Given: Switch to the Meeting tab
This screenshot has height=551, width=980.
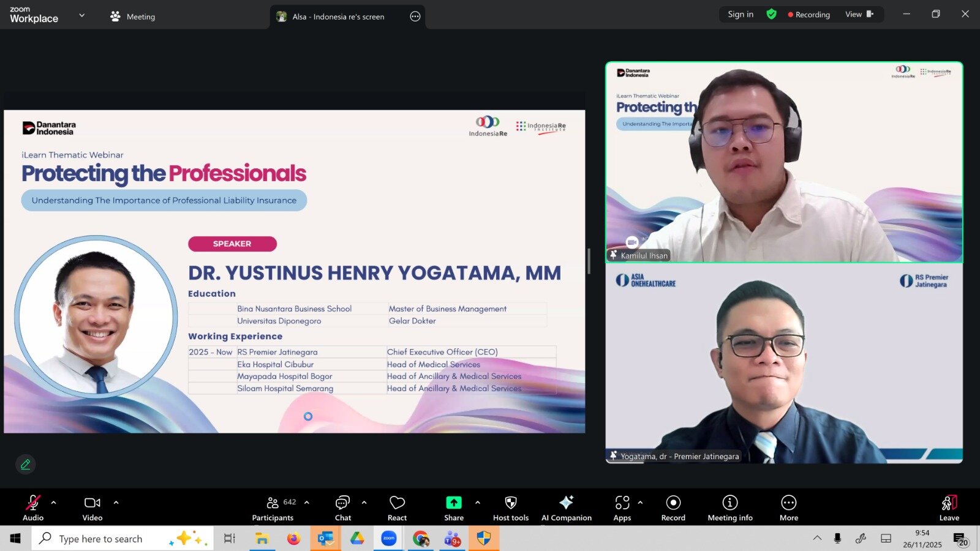Looking at the screenshot, I should (x=133, y=17).
